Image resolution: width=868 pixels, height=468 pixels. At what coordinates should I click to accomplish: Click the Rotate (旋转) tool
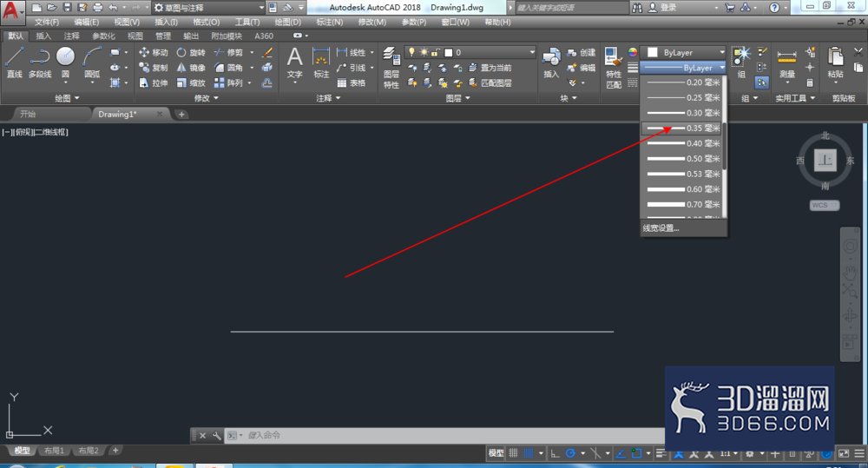[191, 53]
